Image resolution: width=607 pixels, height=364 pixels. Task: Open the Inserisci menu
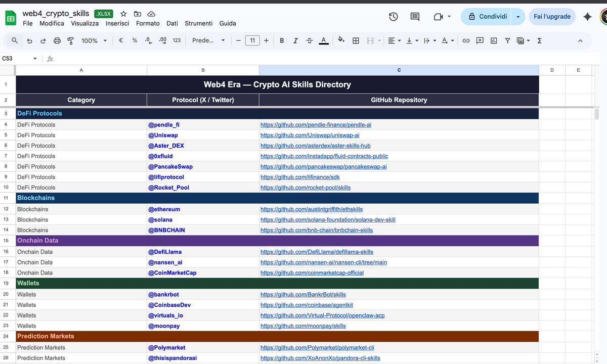click(117, 23)
